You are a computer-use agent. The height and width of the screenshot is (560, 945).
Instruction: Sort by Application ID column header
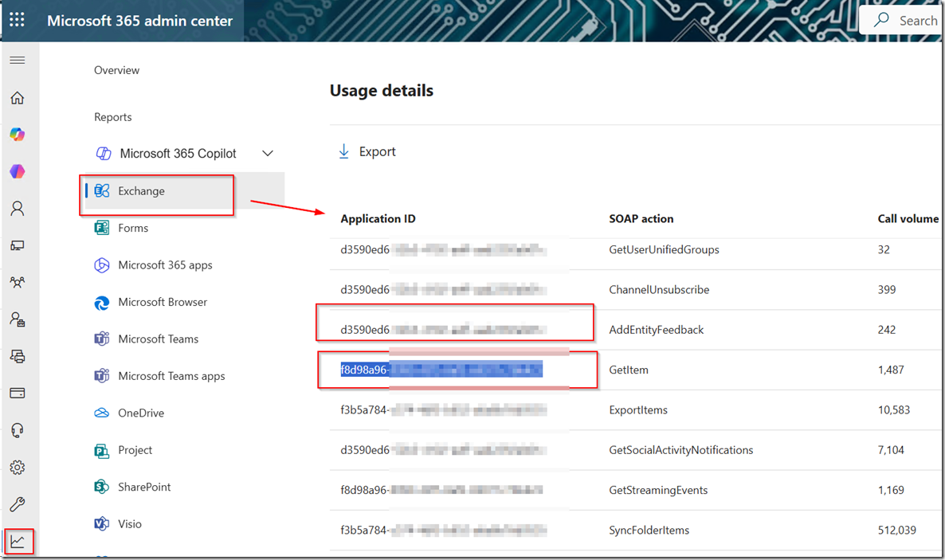coord(378,219)
